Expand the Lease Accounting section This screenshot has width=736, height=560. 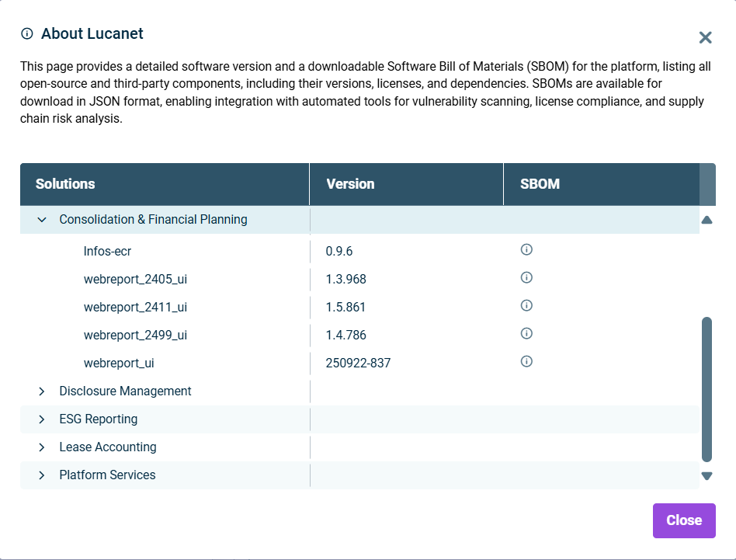point(42,447)
